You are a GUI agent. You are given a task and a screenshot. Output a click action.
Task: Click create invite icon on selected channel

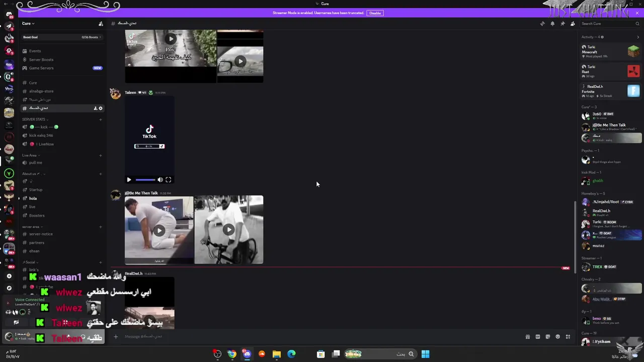[x=95, y=108]
